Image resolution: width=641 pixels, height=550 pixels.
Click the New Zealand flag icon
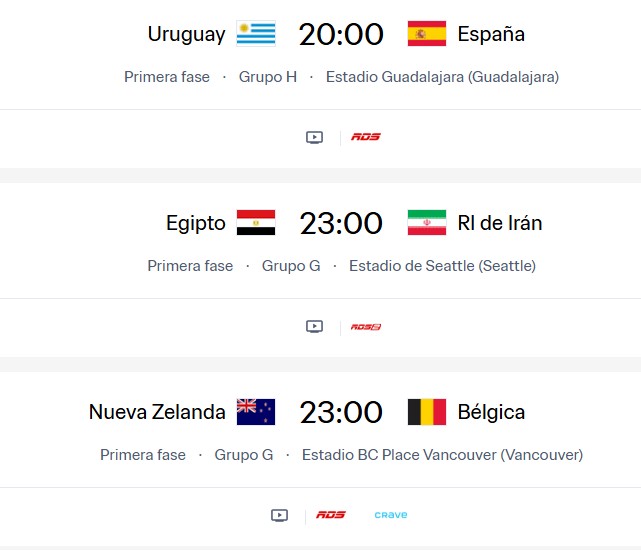[x=256, y=412]
